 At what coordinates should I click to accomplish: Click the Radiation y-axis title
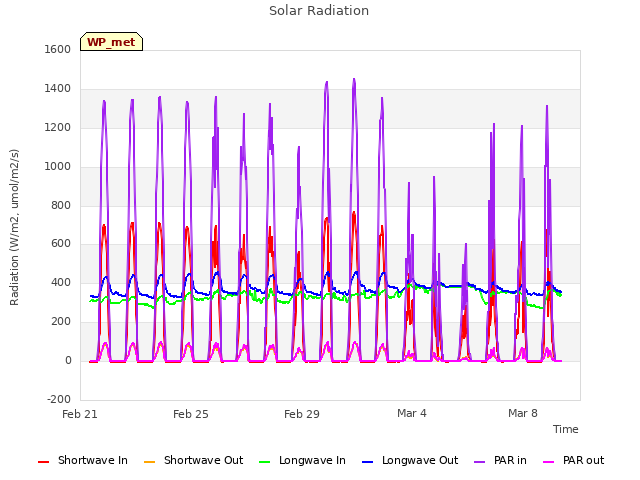14,227
